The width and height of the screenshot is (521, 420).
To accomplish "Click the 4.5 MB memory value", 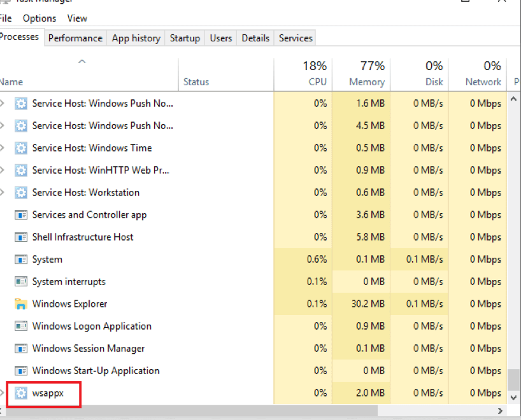I will pyautogui.click(x=371, y=126).
